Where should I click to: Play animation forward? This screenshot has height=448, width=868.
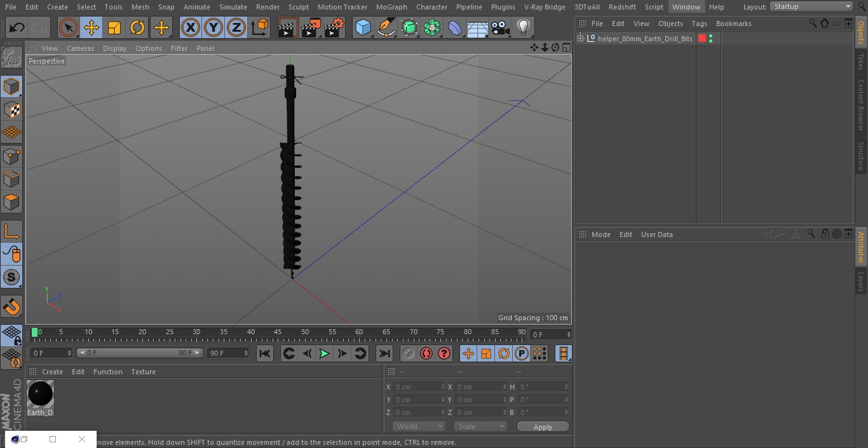tap(324, 353)
